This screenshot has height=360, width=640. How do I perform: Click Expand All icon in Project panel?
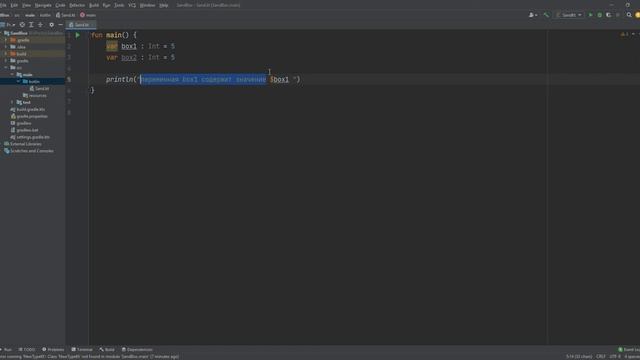[x=31, y=25]
